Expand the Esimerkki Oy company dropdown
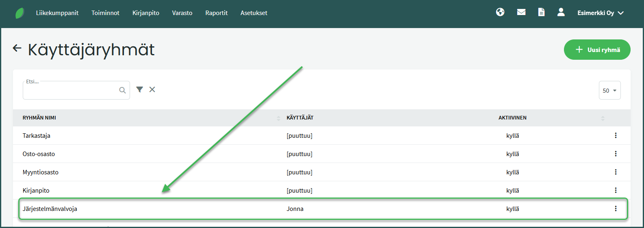This screenshot has width=644, height=228. [600, 13]
